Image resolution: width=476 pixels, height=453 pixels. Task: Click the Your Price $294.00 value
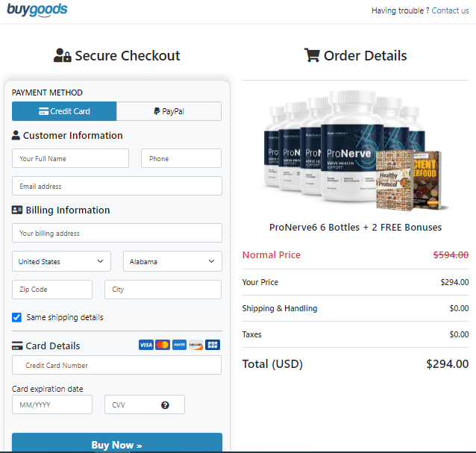(x=454, y=282)
